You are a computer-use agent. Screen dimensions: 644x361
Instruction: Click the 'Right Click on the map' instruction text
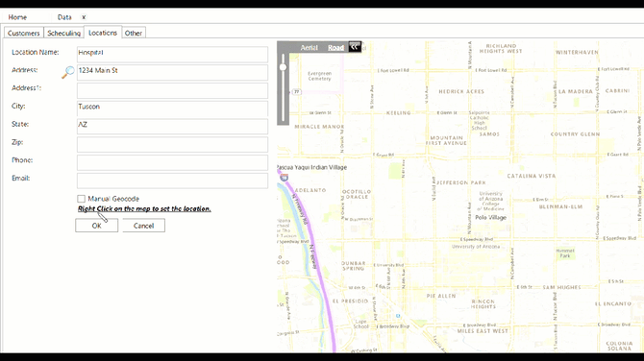(x=144, y=208)
